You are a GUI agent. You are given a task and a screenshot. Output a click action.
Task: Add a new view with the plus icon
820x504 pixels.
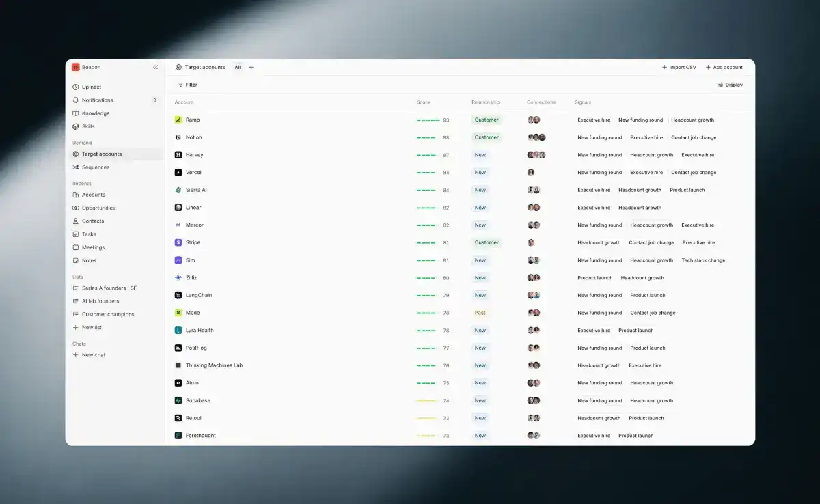(x=251, y=67)
